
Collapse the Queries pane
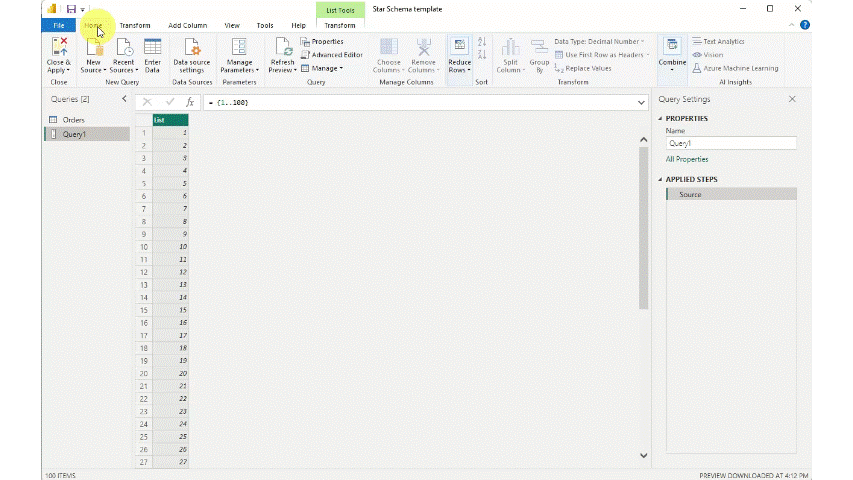coord(124,99)
